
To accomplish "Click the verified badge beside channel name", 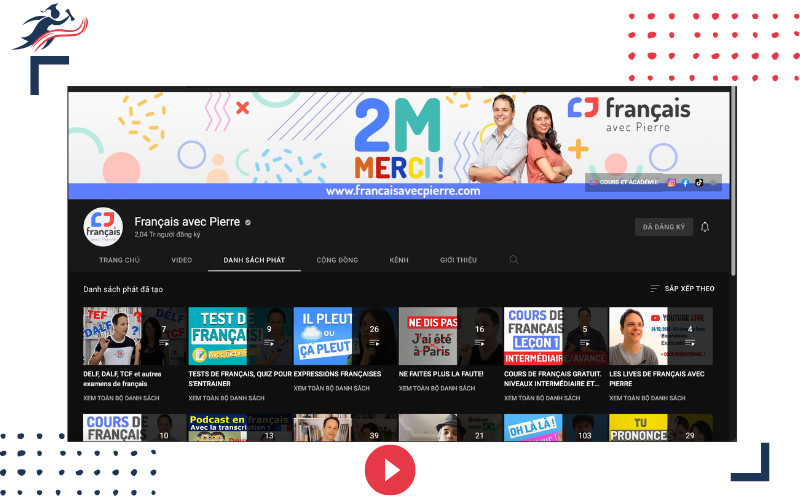I will click(248, 222).
